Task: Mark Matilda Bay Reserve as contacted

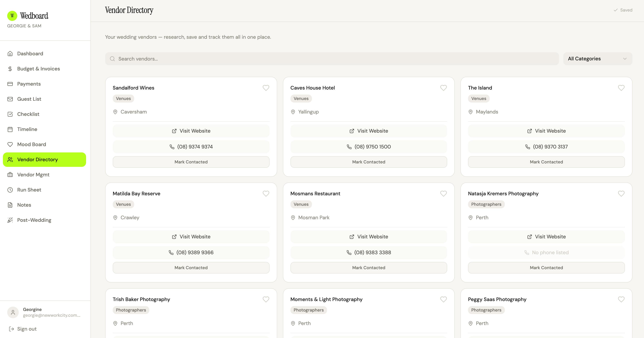Action: [191, 268]
